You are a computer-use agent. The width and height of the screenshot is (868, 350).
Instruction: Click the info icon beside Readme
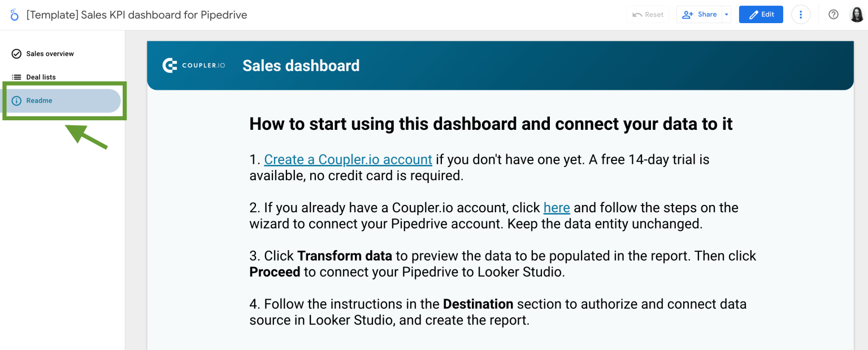coord(15,100)
